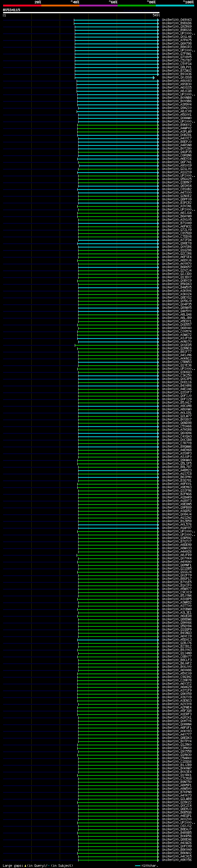Screen dimensions: 197x868
Task: Select hit UniRef100_Q98ET8
Action: tap(176, 243)
